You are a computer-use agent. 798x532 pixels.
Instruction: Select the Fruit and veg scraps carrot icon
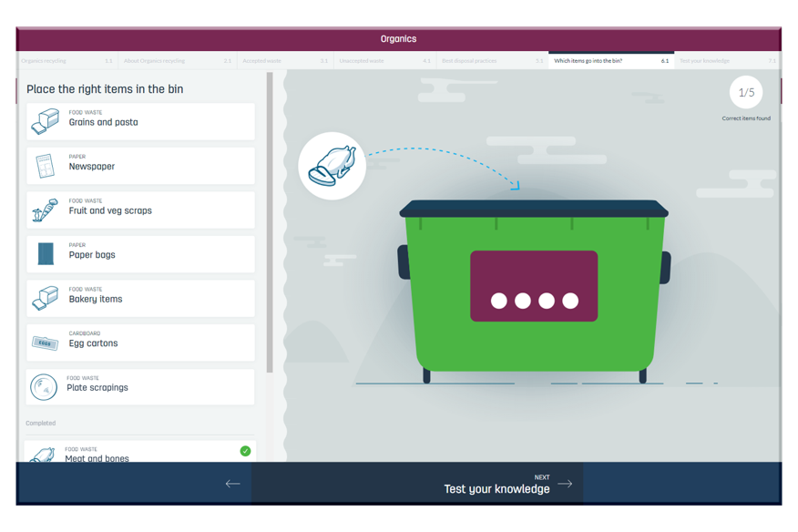tap(45, 210)
